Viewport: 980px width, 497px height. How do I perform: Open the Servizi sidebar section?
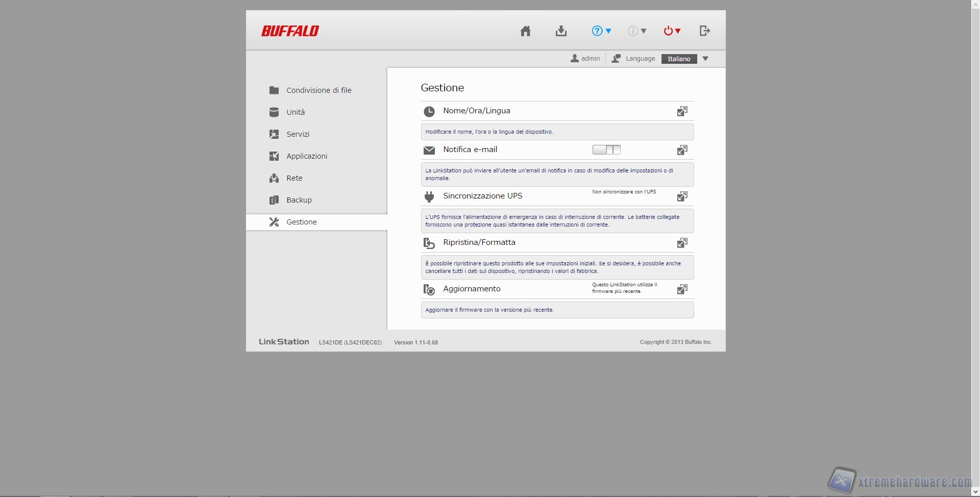[x=298, y=134]
